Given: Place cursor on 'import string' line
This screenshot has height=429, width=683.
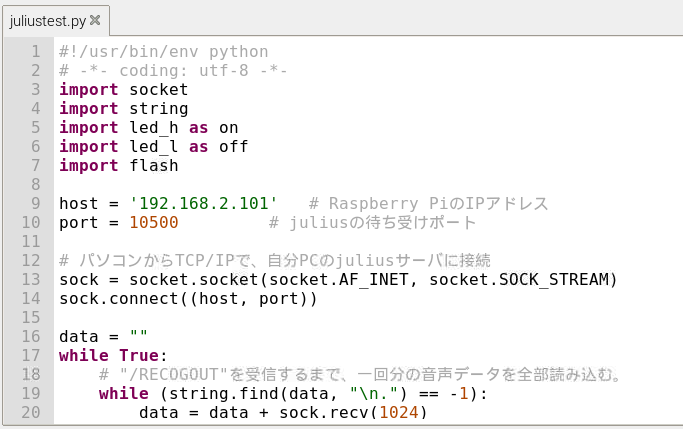Looking at the screenshot, I should [x=124, y=109].
